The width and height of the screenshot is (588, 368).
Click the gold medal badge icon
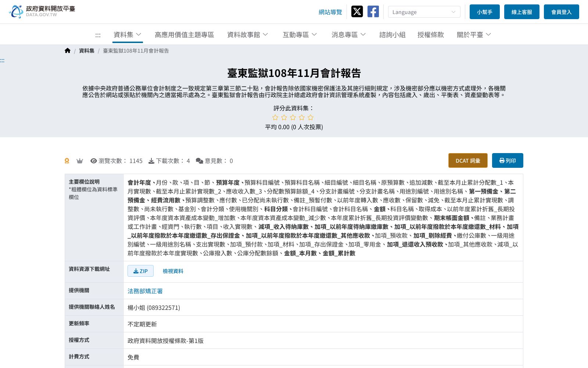(x=67, y=161)
